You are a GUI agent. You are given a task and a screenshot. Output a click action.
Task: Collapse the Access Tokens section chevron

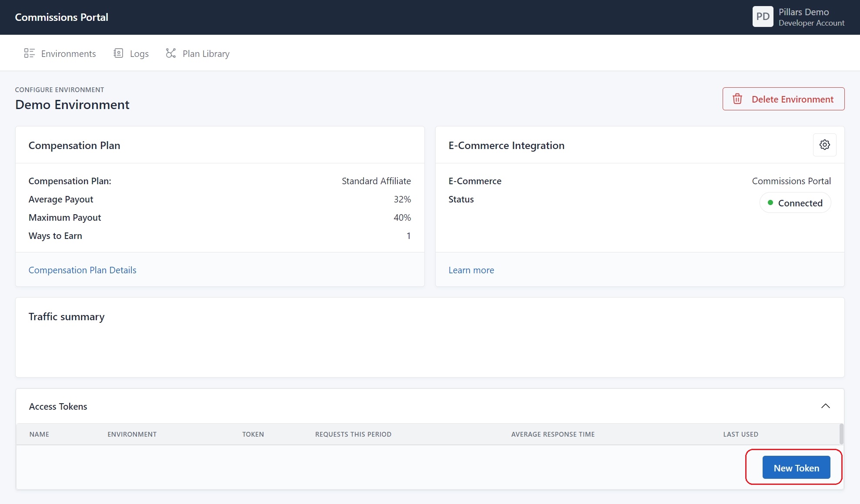click(826, 406)
